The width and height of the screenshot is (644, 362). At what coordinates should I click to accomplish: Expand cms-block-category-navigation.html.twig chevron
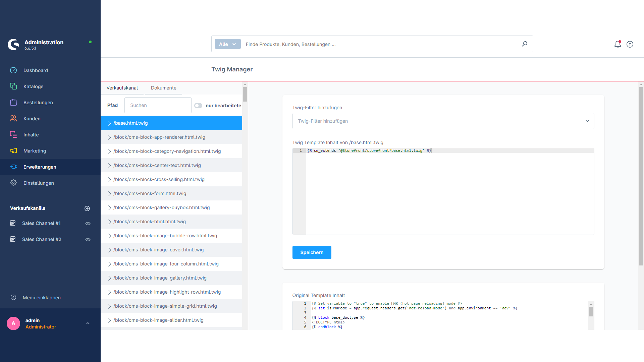109,152
